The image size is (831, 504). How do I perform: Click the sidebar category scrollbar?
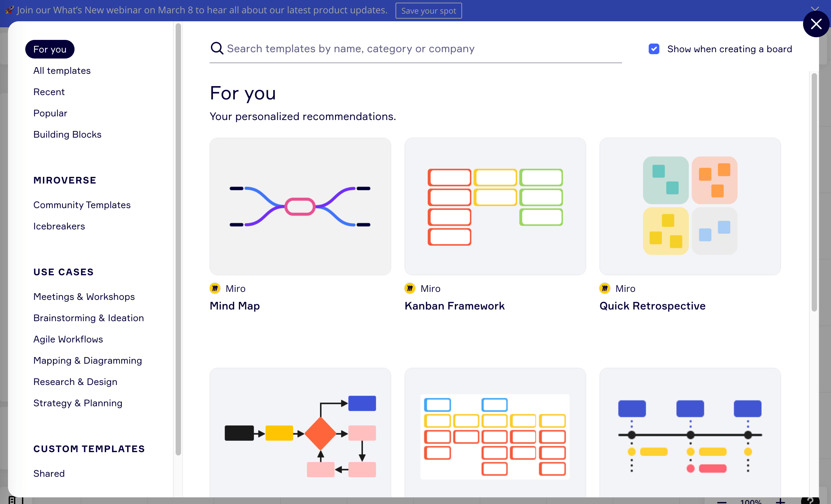click(x=178, y=239)
